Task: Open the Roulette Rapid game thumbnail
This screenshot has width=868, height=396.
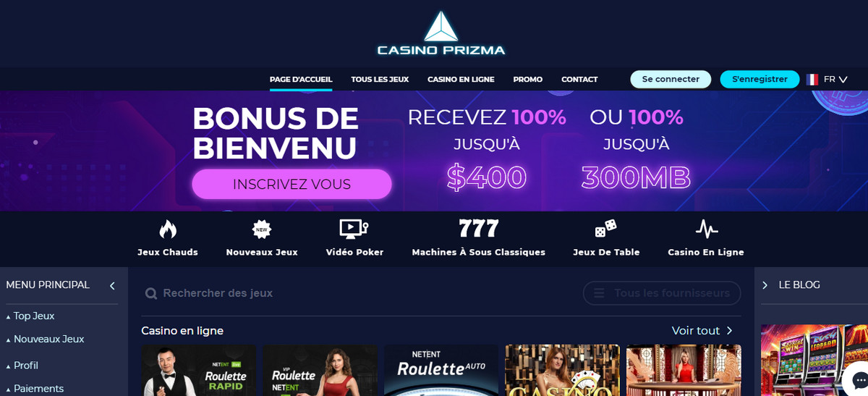Action: pos(198,370)
